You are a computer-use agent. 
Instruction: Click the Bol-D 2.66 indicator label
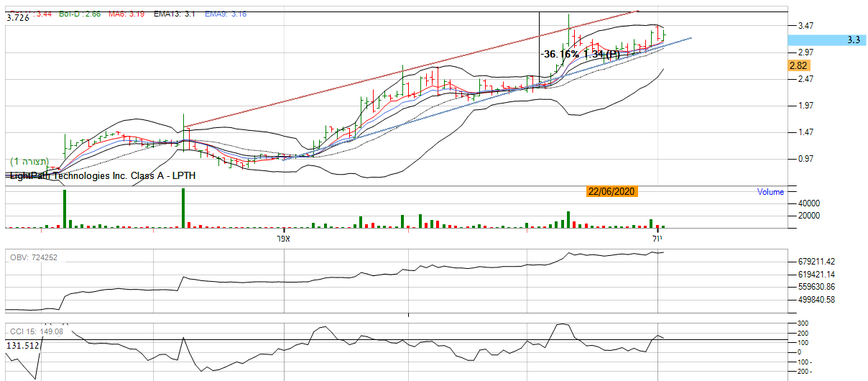(80, 14)
